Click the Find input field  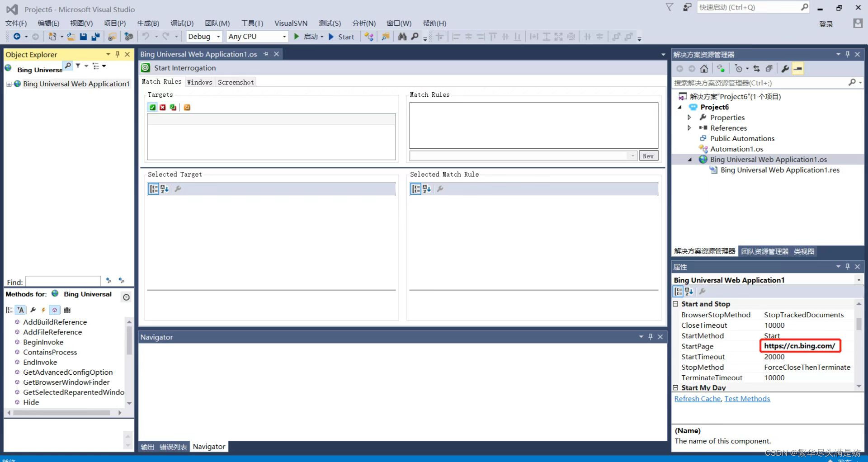[x=63, y=282]
